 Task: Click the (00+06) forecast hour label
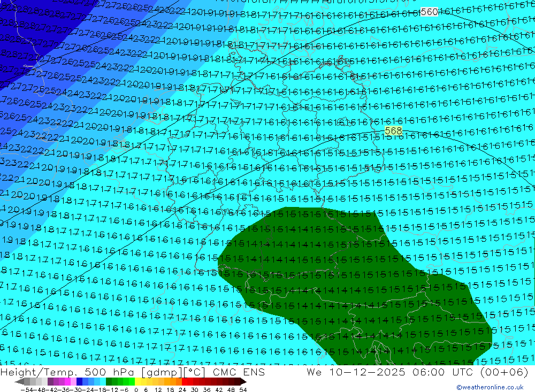click(505, 372)
